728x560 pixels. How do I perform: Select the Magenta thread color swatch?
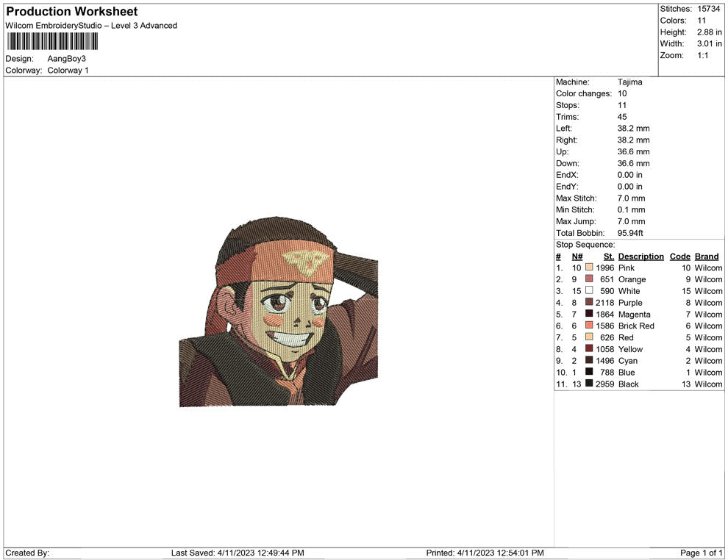(x=589, y=314)
